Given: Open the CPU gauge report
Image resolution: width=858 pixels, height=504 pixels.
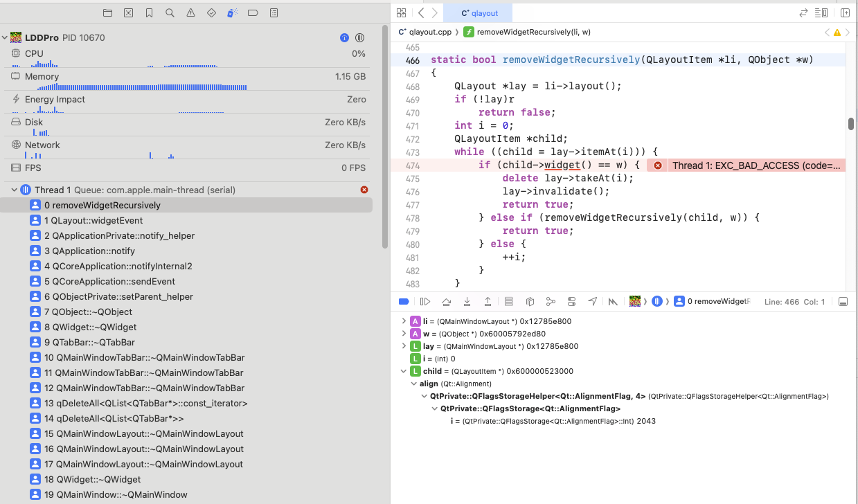Looking at the screenshot, I should [188, 57].
